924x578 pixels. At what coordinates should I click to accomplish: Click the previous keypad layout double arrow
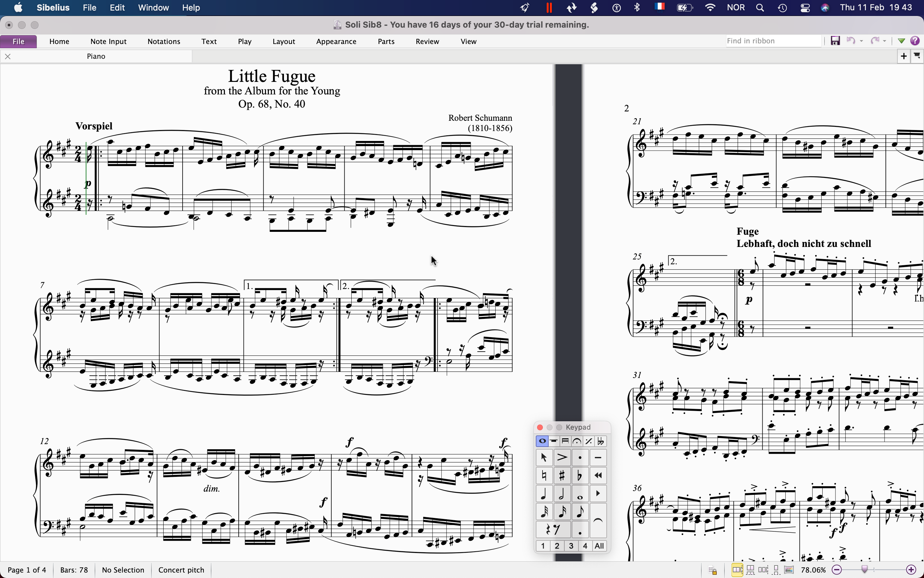click(598, 476)
